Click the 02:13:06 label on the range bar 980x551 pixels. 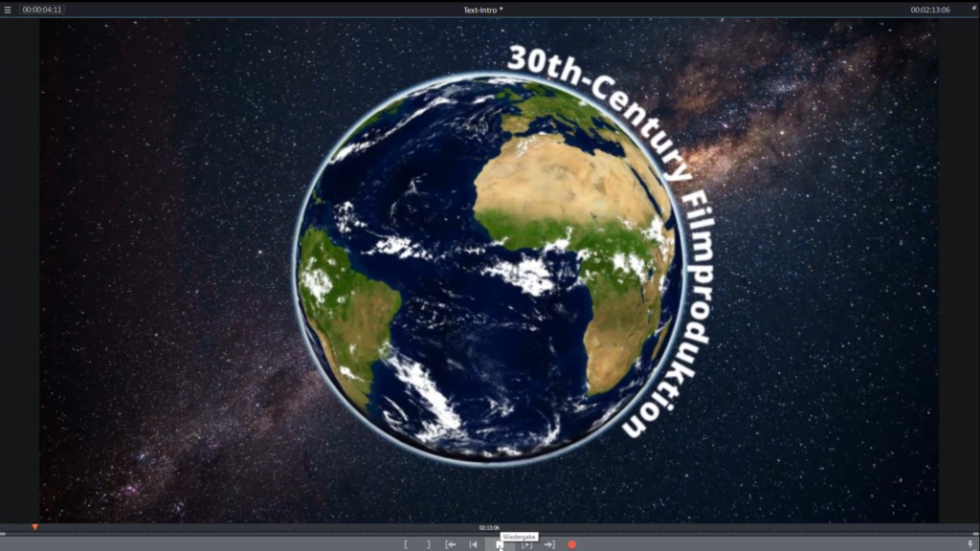[489, 528]
